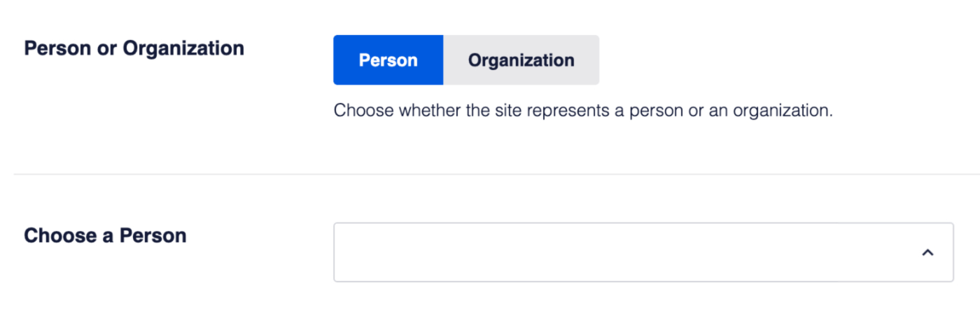Screen dimensions: 980x311
Task: Pick 'Organization' in Person or Organization setting
Action: pyautogui.click(x=521, y=60)
